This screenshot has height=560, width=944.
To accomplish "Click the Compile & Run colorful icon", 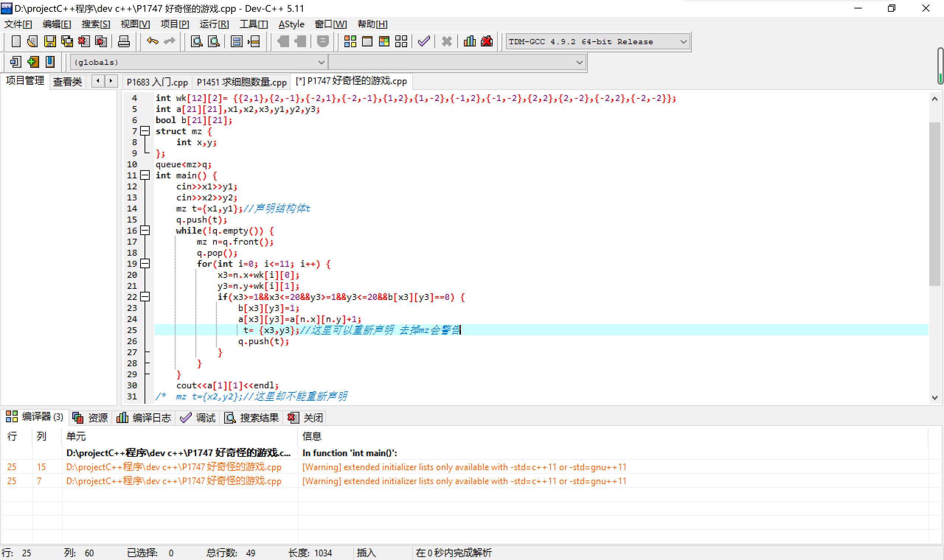I will point(384,41).
